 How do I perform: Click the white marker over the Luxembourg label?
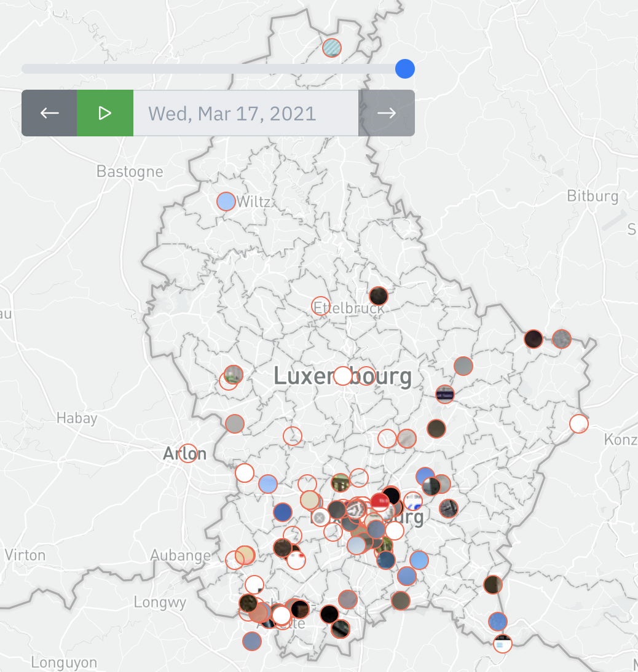(343, 376)
